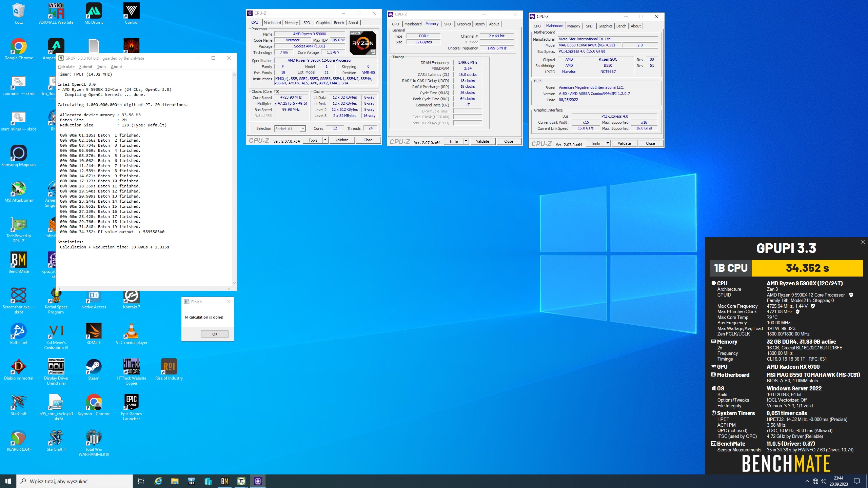Open VLC media player icon

click(x=132, y=334)
